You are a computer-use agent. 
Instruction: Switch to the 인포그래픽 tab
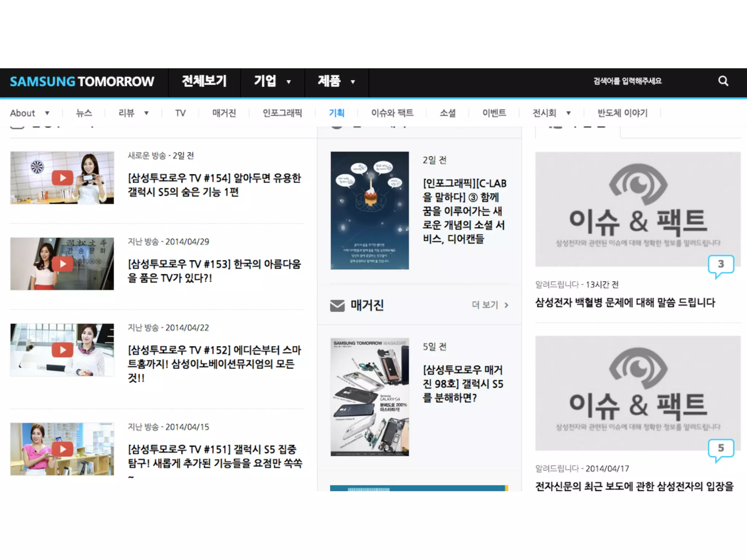tap(282, 113)
